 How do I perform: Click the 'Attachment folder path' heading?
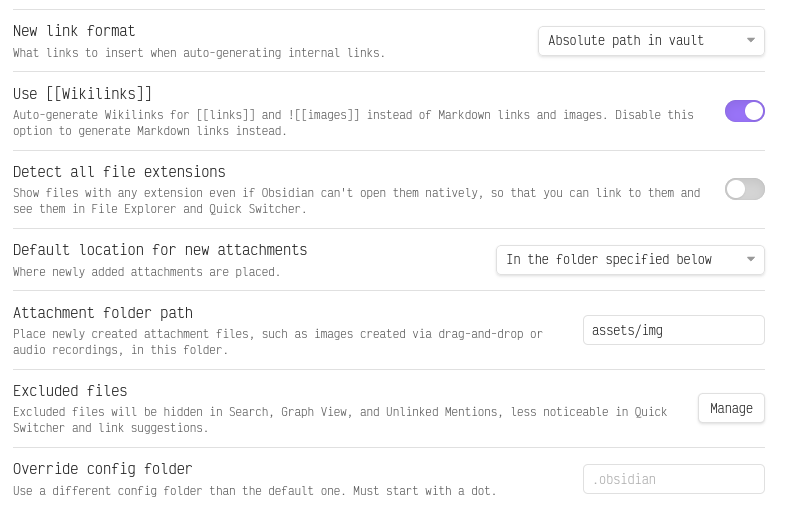tap(102, 313)
